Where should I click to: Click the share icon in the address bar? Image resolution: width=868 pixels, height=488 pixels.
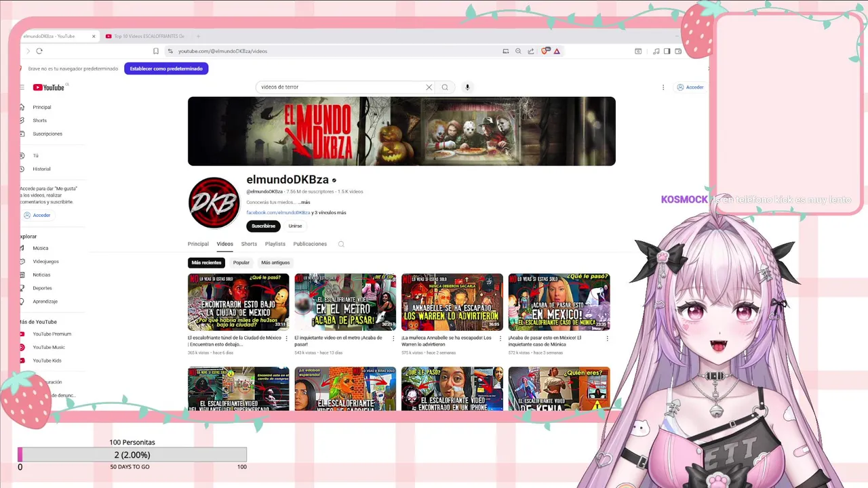coord(531,51)
